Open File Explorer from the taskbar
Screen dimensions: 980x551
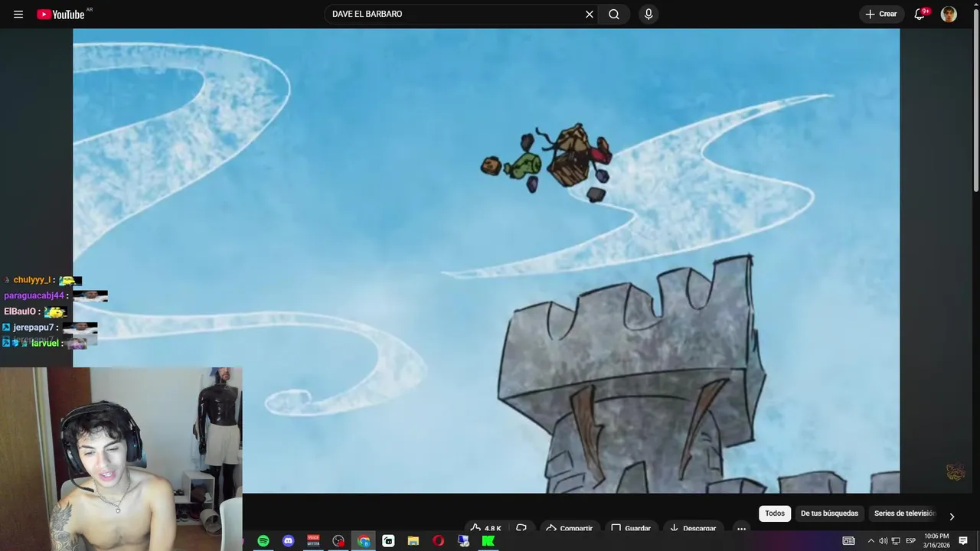(x=413, y=541)
